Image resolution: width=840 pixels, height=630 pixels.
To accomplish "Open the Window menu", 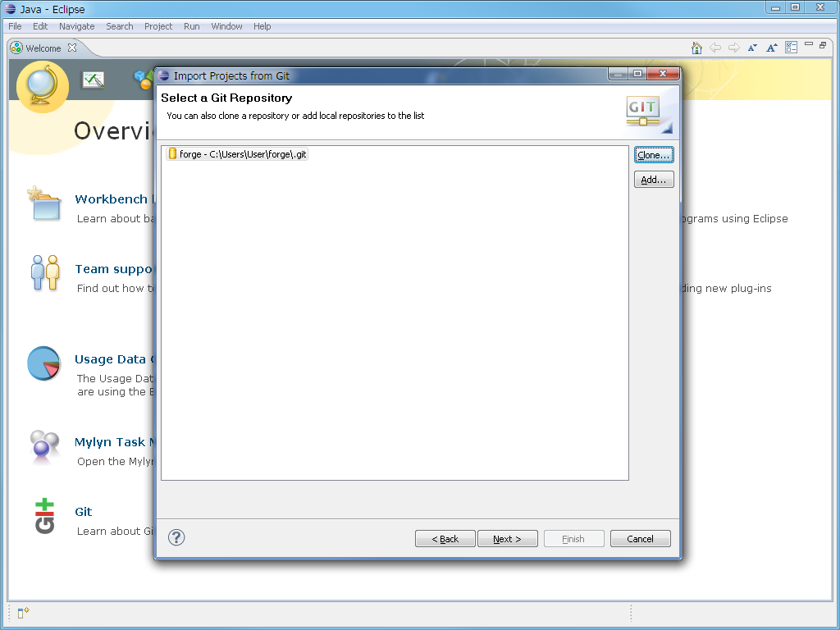I will [226, 26].
